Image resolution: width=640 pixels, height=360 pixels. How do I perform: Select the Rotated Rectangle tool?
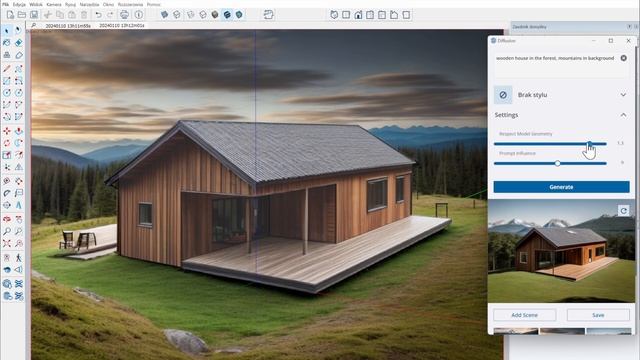18,81
